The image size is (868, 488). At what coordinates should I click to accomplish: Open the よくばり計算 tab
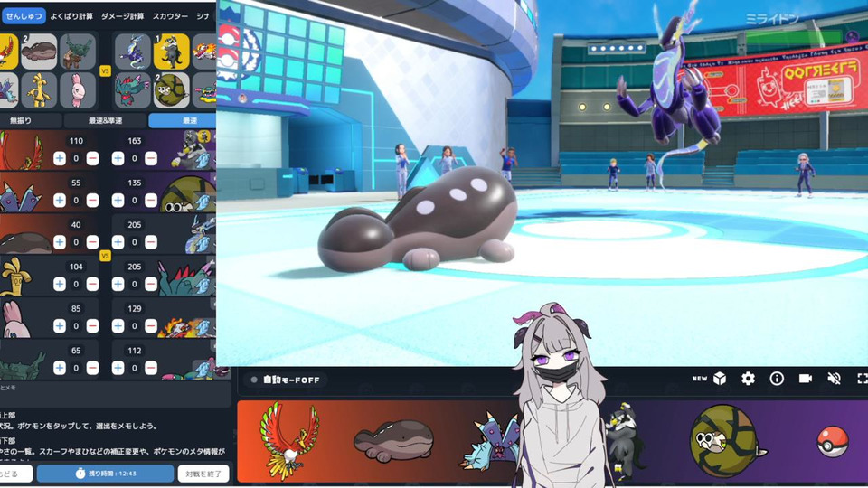click(71, 16)
